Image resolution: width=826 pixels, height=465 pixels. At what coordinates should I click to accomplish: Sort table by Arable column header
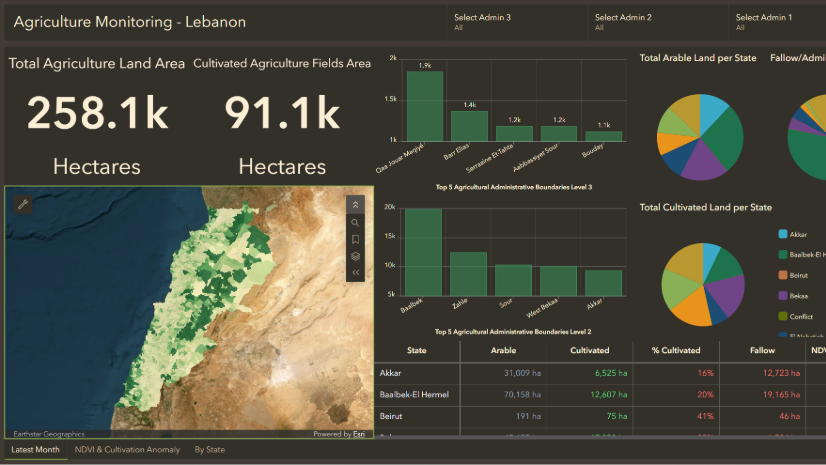click(x=503, y=350)
